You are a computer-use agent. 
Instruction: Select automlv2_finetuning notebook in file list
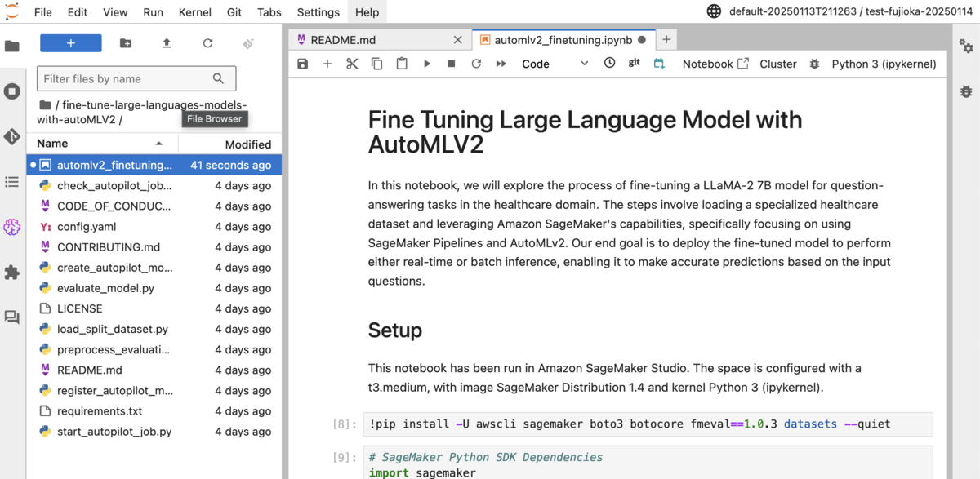[154, 165]
